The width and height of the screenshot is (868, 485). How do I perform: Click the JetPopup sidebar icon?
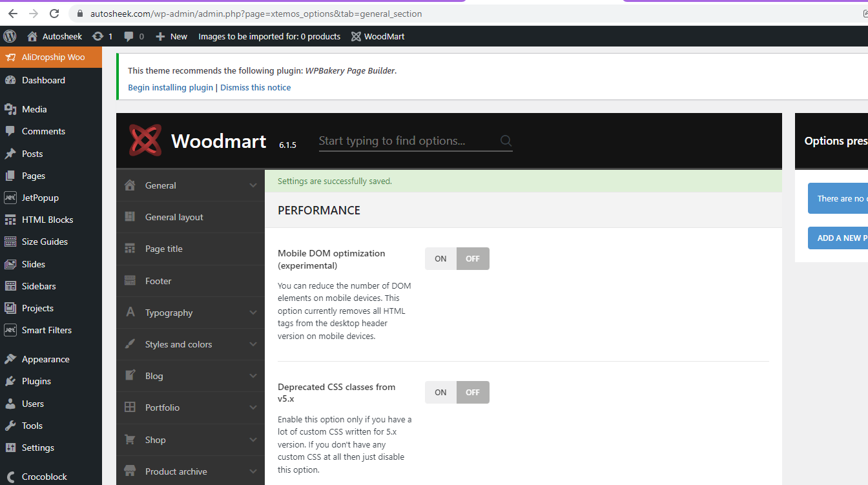click(x=10, y=198)
